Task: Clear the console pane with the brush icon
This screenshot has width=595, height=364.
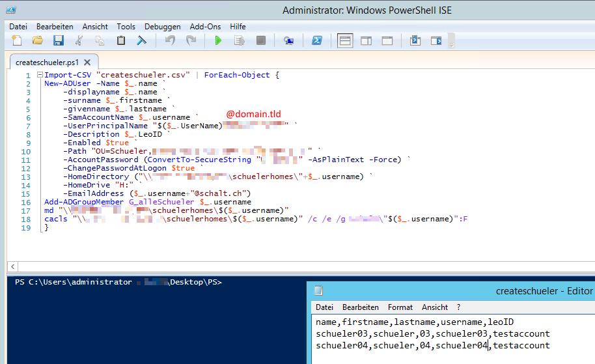Action: pyautogui.click(x=141, y=40)
